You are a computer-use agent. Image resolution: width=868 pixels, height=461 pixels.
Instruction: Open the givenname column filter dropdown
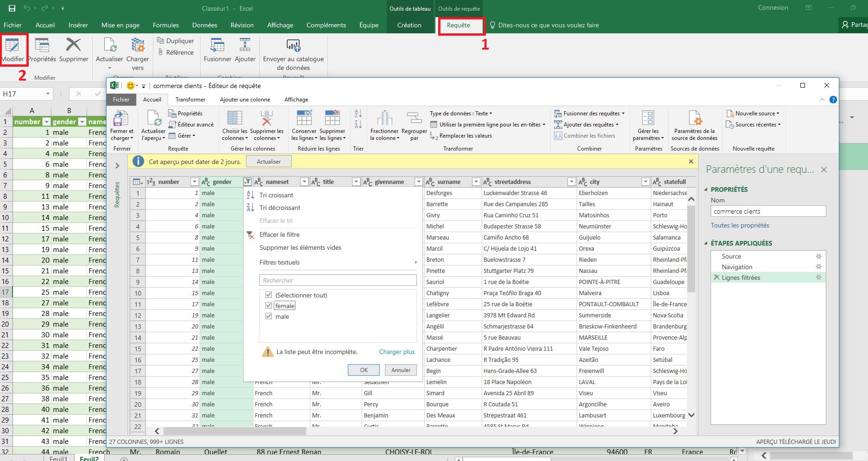pyautogui.click(x=419, y=182)
